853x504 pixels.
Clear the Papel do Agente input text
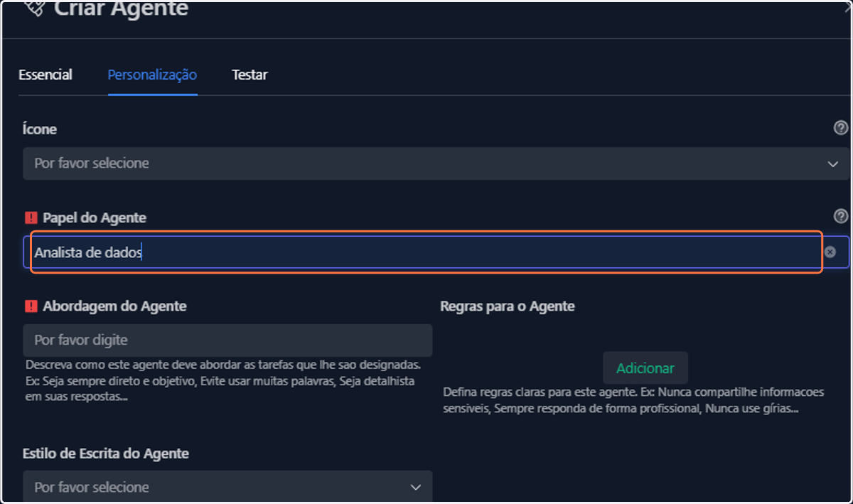830,252
